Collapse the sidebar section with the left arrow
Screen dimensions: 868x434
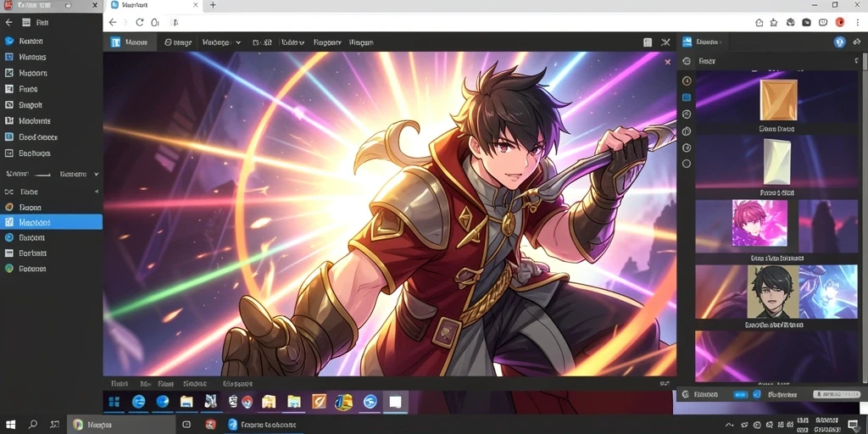[x=97, y=192]
